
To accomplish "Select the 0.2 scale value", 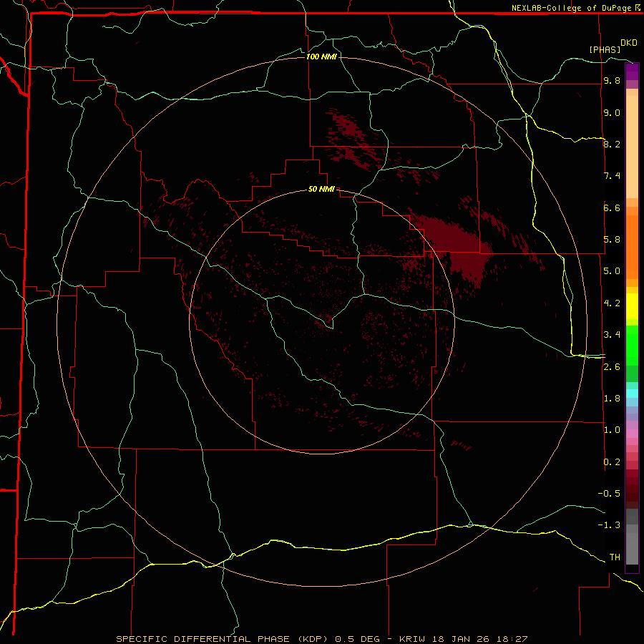I will click(612, 462).
